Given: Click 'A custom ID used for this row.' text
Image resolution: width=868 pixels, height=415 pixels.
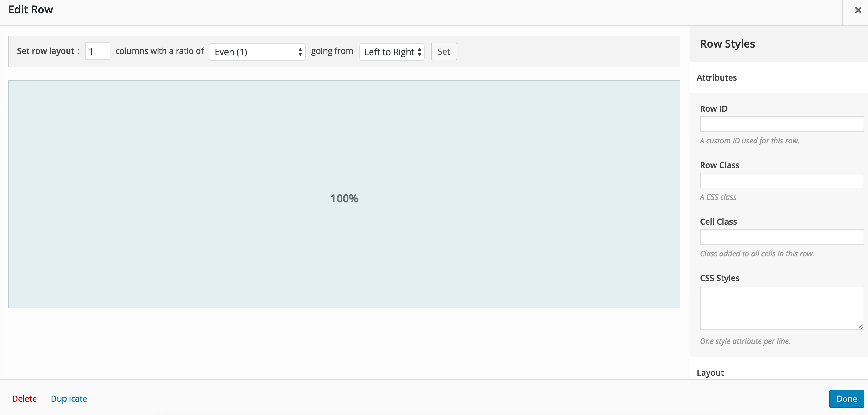Looking at the screenshot, I should click(x=749, y=141).
